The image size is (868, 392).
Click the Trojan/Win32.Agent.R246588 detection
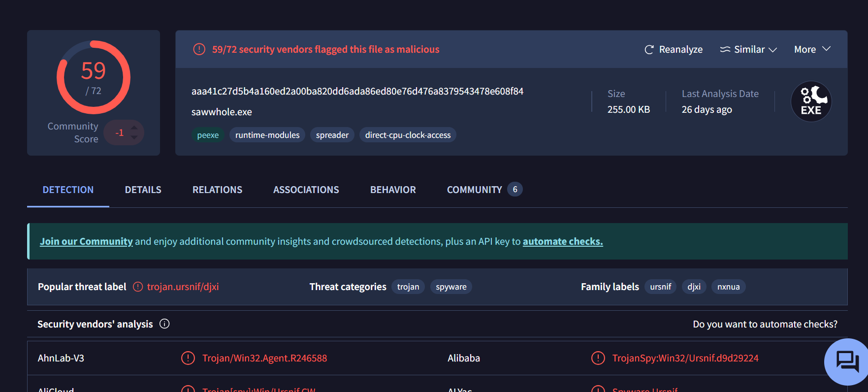pyautogui.click(x=264, y=358)
